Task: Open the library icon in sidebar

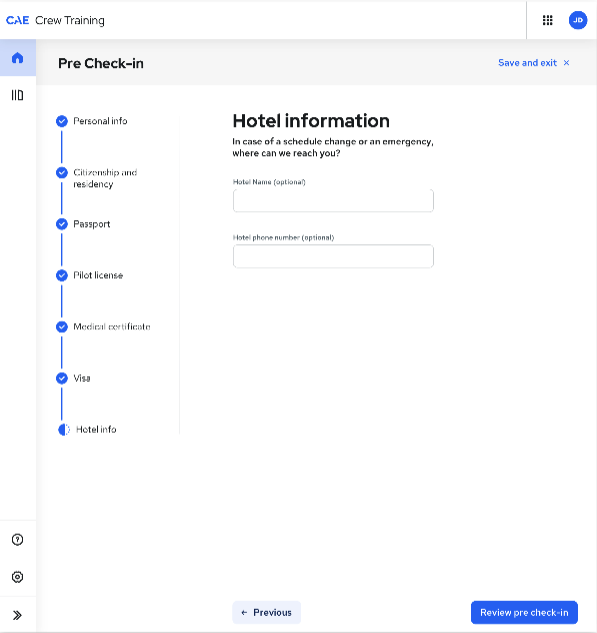Action: point(17,95)
